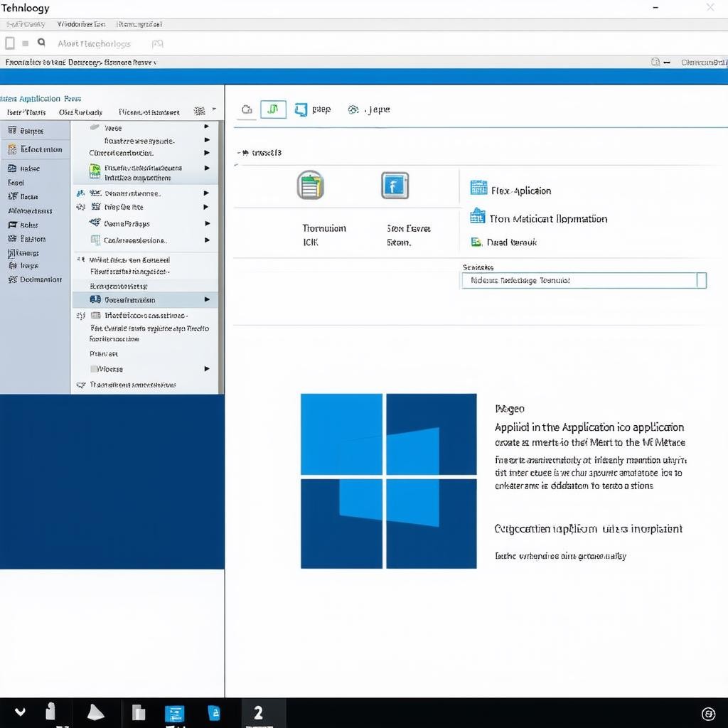728x728 pixels.
Task: Click the green notepad icon above Tornution
Action: click(310, 186)
